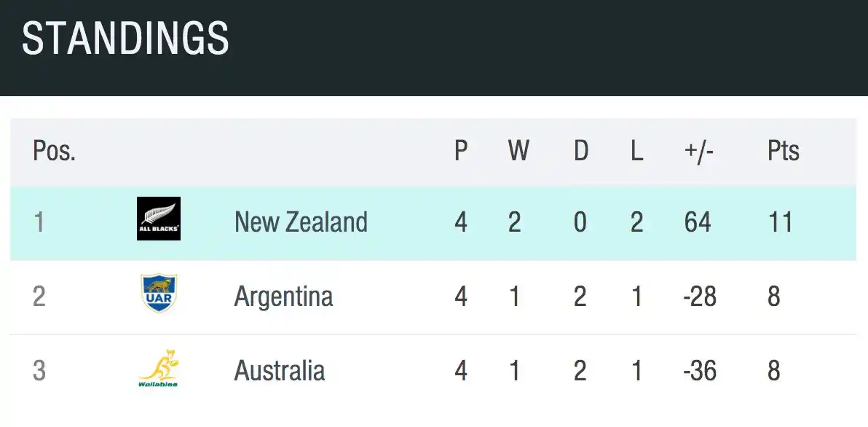The image size is (868, 427).
Task: Click Argentina's -28 point differential
Action: click(x=698, y=297)
